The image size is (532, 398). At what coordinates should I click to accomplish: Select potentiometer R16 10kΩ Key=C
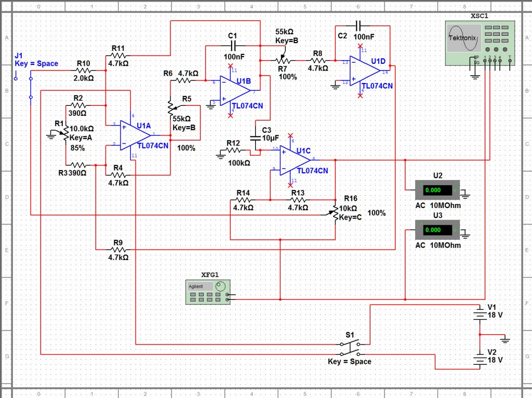click(x=334, y=213)
